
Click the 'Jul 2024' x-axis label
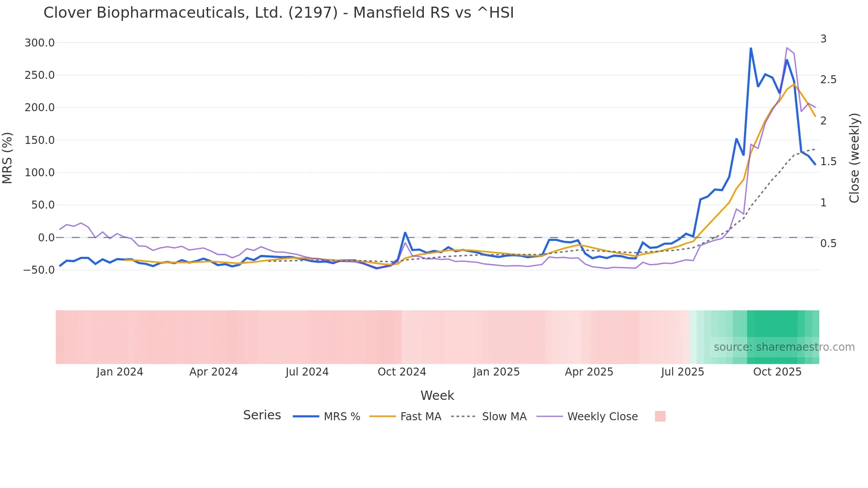click(307, 372)
